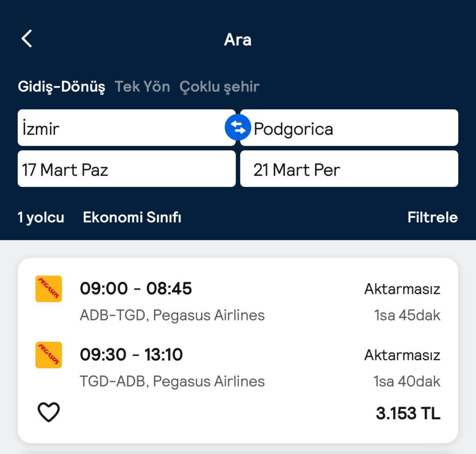Open the 09:00 - 08:45 outbound flight
Viewport: 476px width, 454px height.
point(136,289)
